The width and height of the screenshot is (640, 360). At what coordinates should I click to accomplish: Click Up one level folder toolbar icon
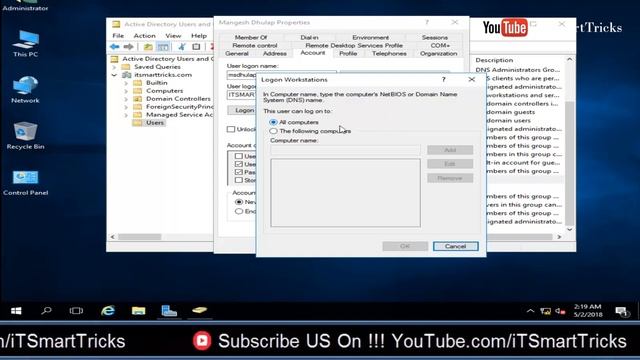pos(148,47)
